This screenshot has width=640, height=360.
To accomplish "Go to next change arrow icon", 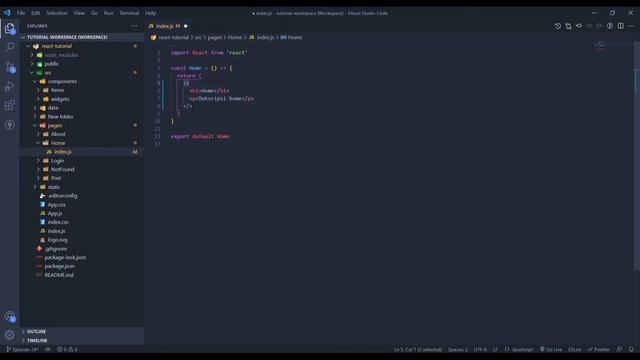I will click(599, 26).
